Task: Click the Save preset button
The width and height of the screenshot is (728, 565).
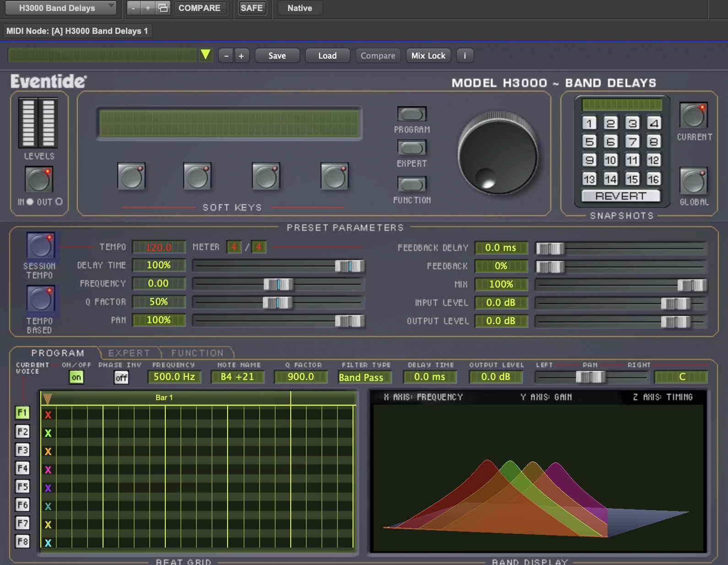Action: (277, 55)
